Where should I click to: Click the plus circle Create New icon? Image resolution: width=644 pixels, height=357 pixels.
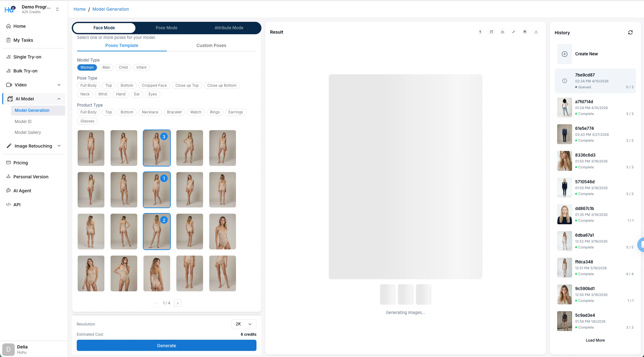565,54
